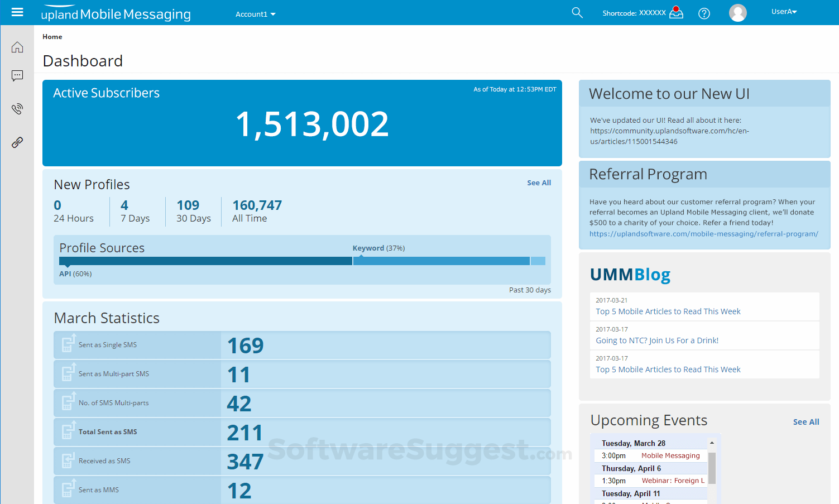839x504 pixels.
Task: Select the Total Sent as SMS row
Action: (302, 432)
